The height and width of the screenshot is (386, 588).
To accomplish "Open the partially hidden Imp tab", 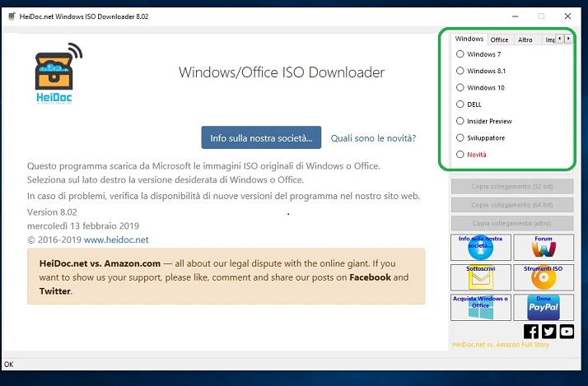I will point(549,40).
